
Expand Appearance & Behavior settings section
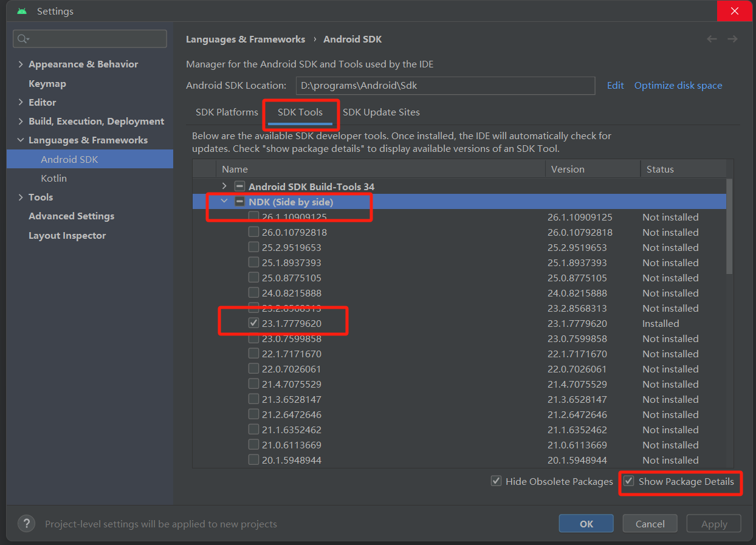pos(21,64)
